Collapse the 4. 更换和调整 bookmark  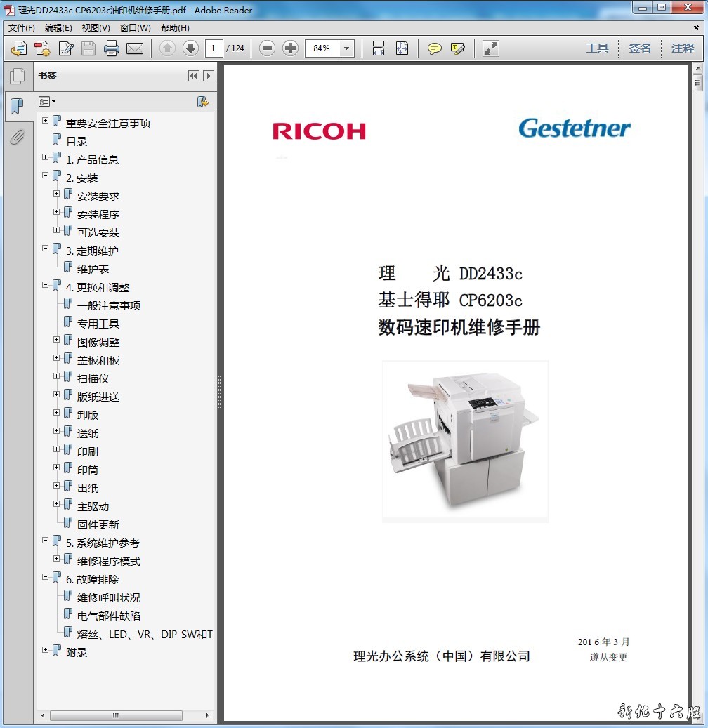pos(46,285)
